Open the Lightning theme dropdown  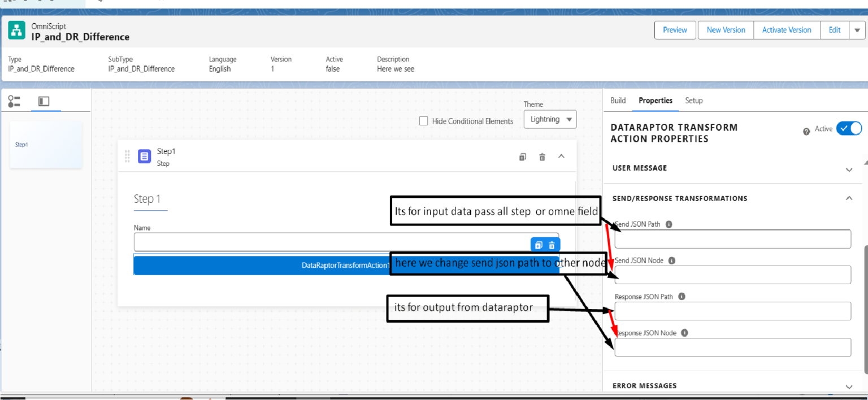549,119
